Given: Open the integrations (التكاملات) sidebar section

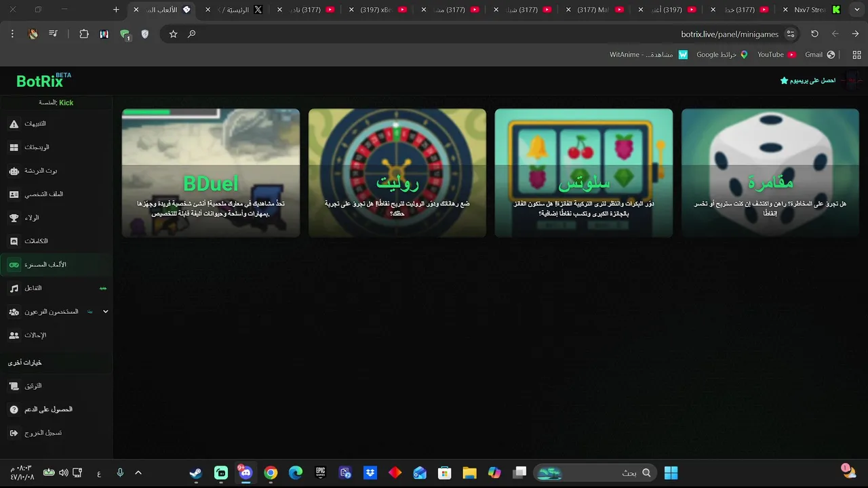Looking at the screenshot, I should pyautogui.click(x=56, y=241).
